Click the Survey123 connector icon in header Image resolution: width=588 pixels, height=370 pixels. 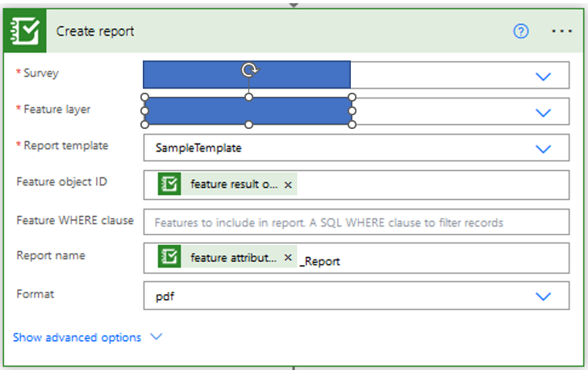pos(25,31)
